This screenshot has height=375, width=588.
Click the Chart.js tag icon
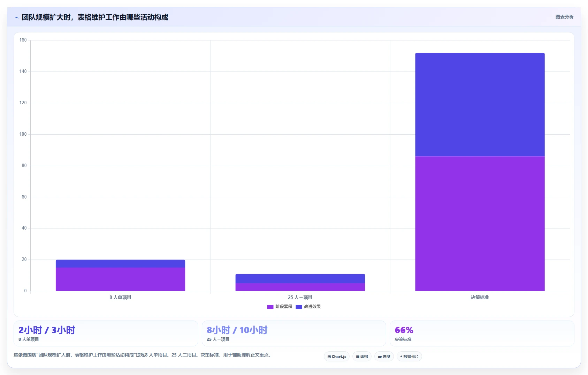(329, 357)
